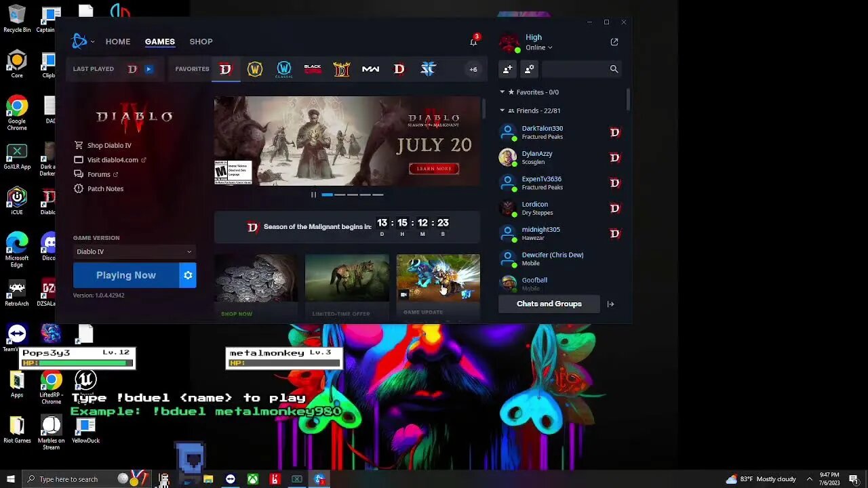Switch to the SHOP tab
Image resolution: width=868 pixels, height=488 pixels.
point(201,41)
